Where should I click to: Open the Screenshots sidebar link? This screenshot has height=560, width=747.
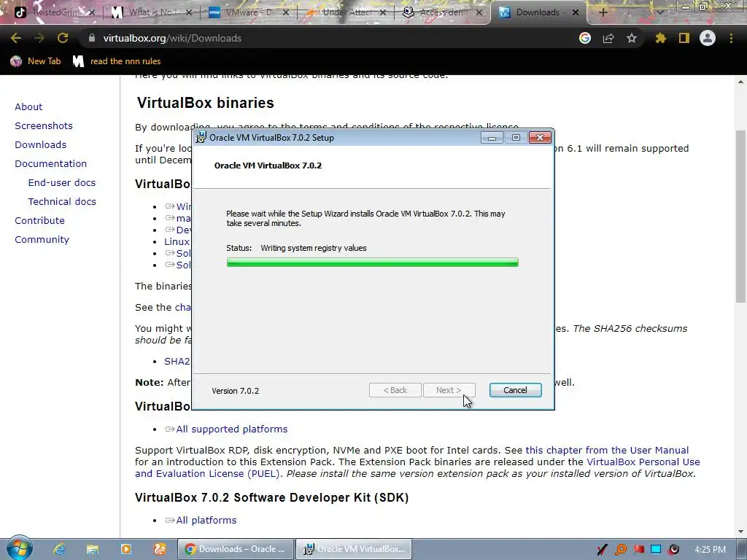point(44,125)
